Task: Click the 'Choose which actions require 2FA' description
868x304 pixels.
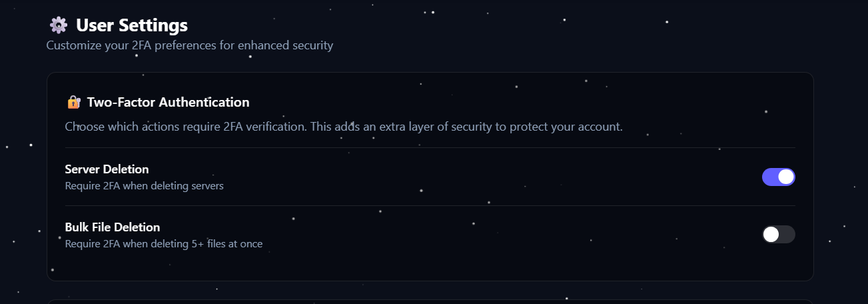Action: pyautogui.click(x=343, y=127)
